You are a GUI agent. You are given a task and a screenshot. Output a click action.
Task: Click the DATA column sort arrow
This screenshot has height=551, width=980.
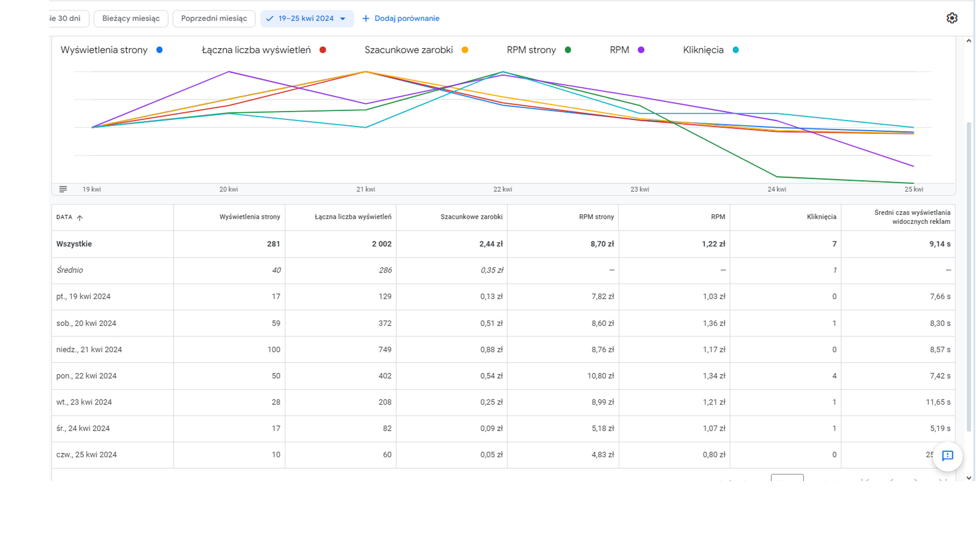click(x=80, y=217)
